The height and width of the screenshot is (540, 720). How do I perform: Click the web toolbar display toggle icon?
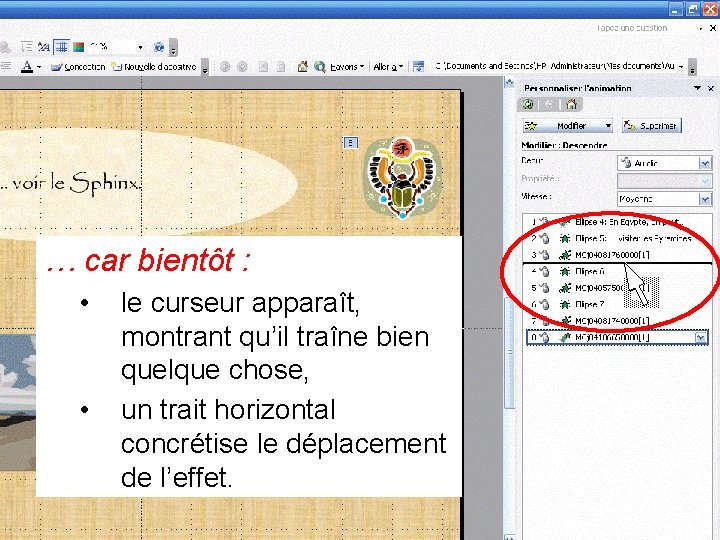pos(418,67)
